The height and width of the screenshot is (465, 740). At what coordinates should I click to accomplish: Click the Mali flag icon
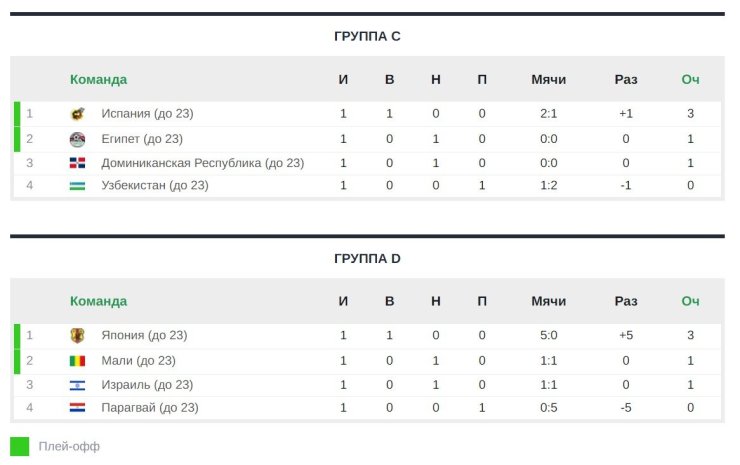pyautogui.click(x=77, y=361)
